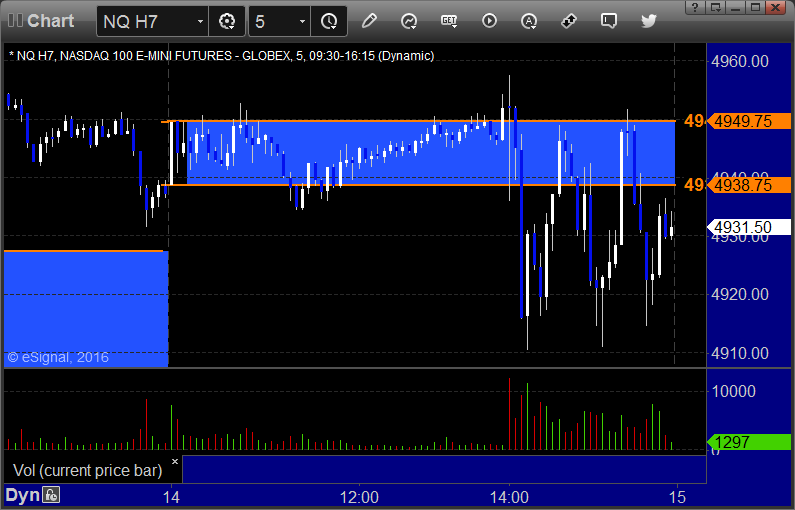The height and width of the screenshot is (510, 795).
Task: Open the help question mark button
Action: 695,7
